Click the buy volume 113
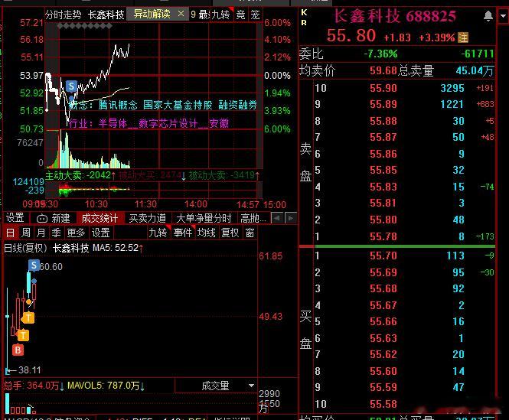 [x=455, y=256]
